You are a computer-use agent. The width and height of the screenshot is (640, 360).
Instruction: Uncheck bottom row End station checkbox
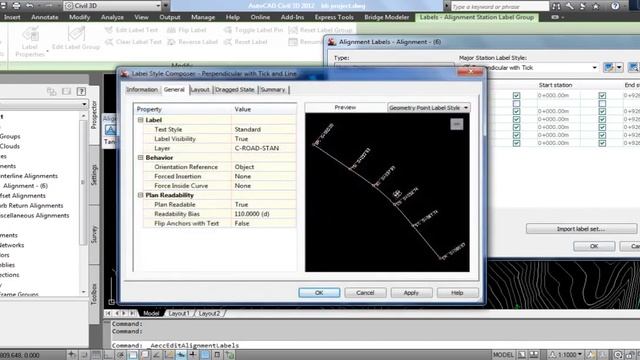pos(602,143)
